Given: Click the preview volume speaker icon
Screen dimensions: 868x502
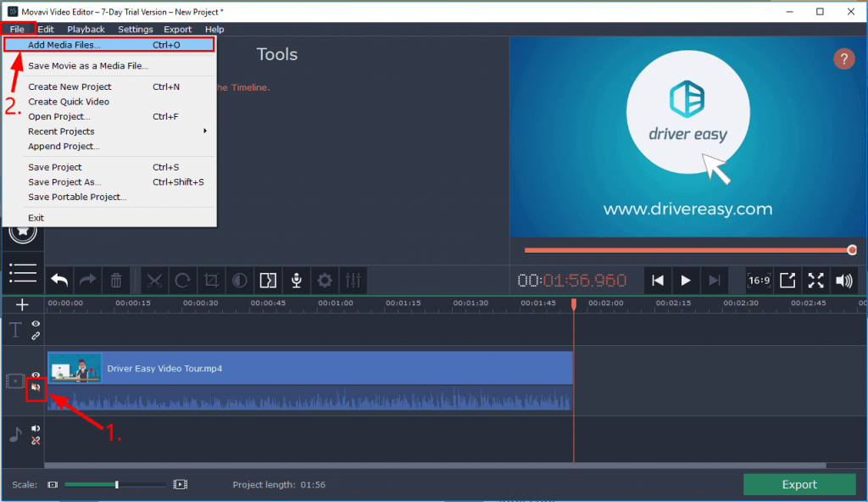Looking at the screenshot, I should (x=844, y=281).
